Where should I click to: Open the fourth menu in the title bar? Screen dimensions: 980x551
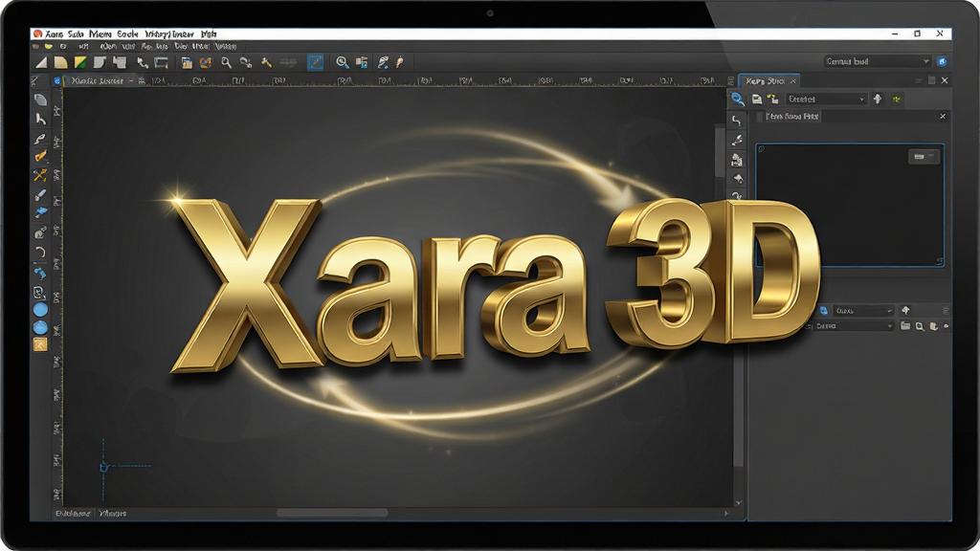point(127,33)
